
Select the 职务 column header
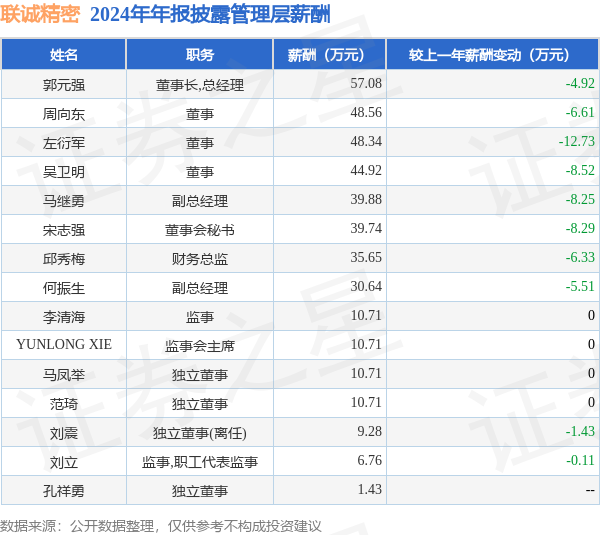pyautogui.click(x=200, y=55)
